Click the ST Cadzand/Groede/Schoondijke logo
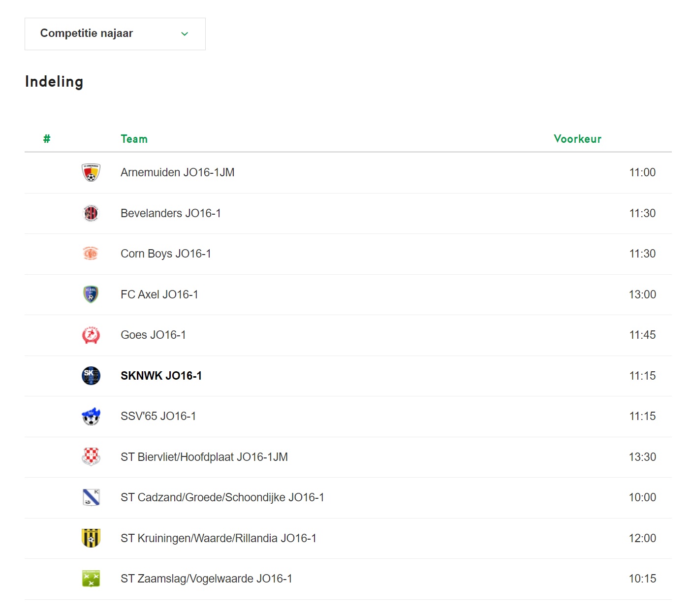The image size is (691, 616). [x=91, y=497]
